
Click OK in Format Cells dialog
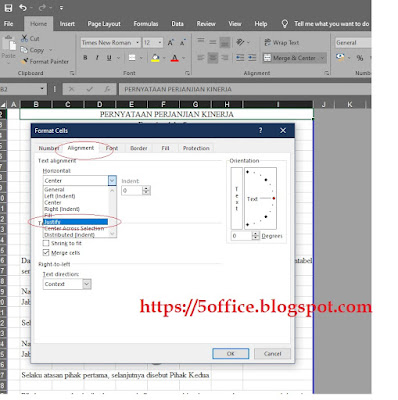tap(231, 353)
